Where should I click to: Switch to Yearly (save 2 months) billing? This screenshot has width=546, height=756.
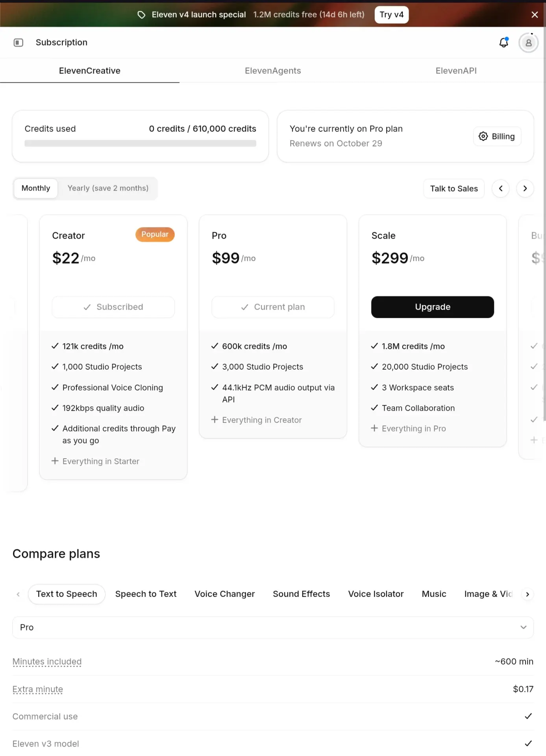click(108, 188)
